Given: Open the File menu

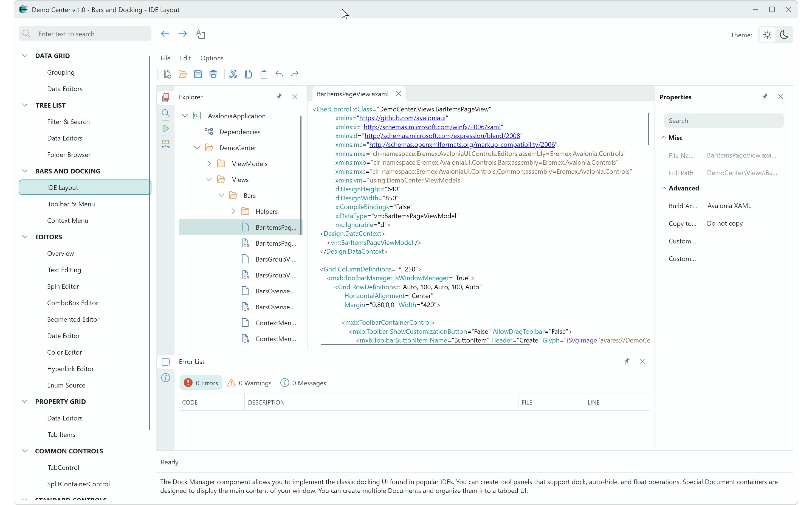Looking at the screenshot, I should click(x=165, y=58).
